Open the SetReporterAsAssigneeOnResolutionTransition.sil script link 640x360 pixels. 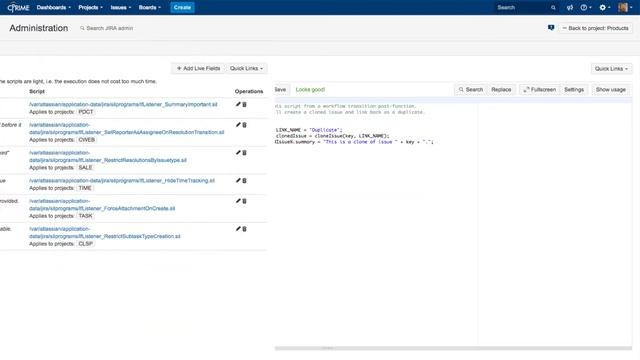point(127,129)
